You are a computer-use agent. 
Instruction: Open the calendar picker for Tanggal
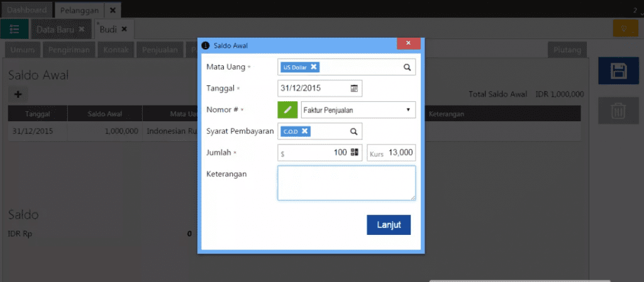354,88
